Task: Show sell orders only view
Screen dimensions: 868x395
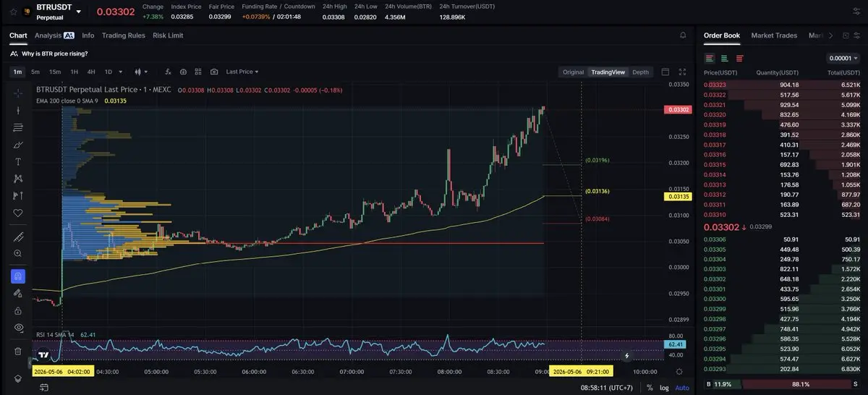Action: (740, 58)
